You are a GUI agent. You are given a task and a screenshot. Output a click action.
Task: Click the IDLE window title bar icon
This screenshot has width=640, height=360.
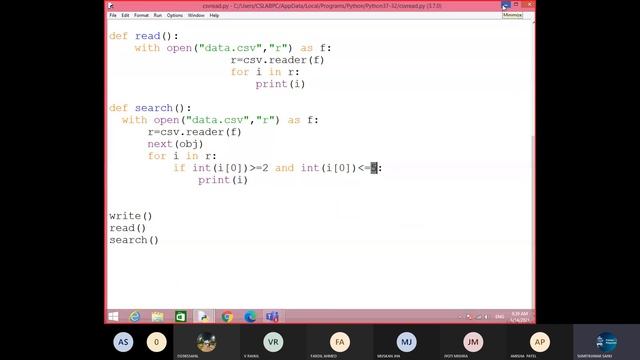[111, 6]
